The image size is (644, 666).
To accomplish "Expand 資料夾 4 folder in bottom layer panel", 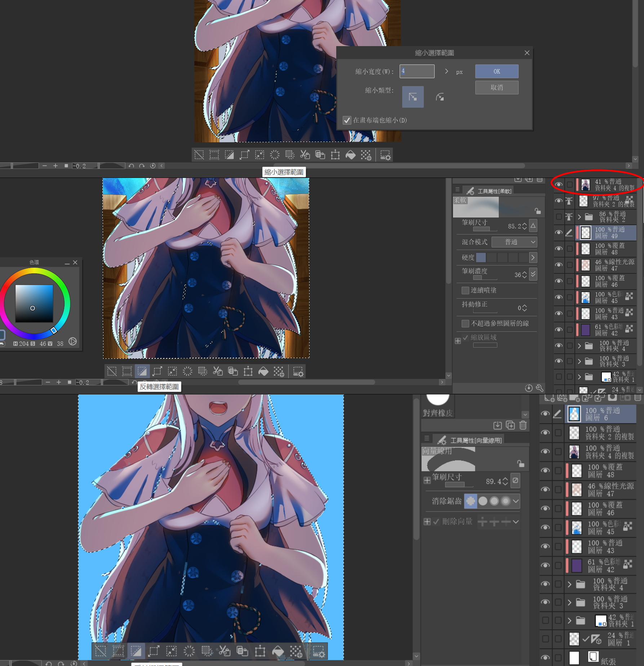I will click(569, 584).
